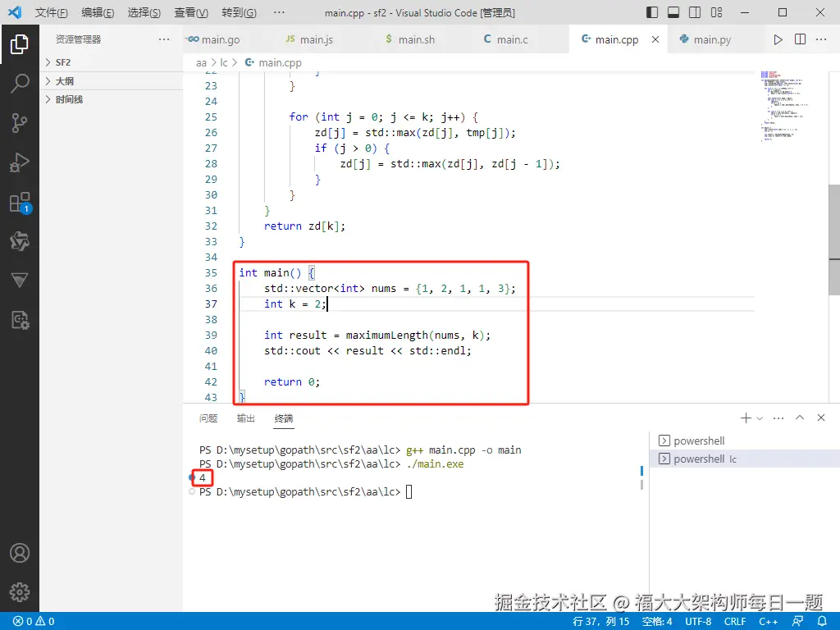Add a new terminal with plus
The width and height of the screenshot is (840, 630).
746,418
